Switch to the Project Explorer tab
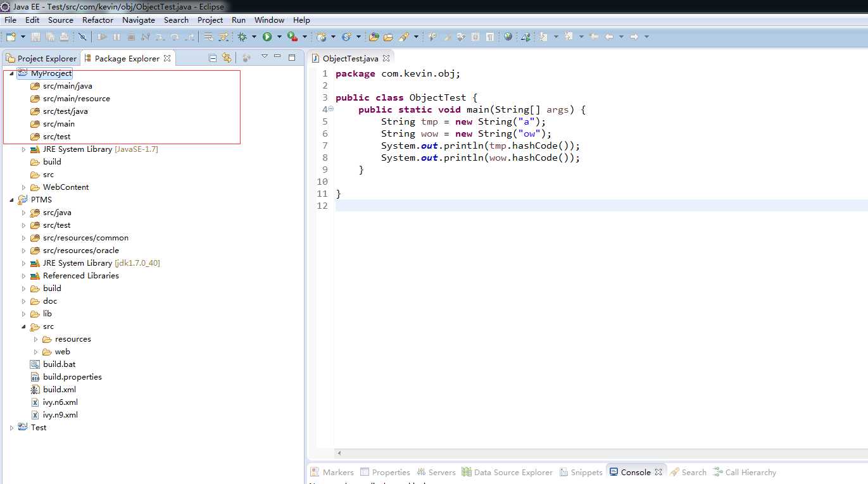 pyautogui.click(x=41, y=58)
